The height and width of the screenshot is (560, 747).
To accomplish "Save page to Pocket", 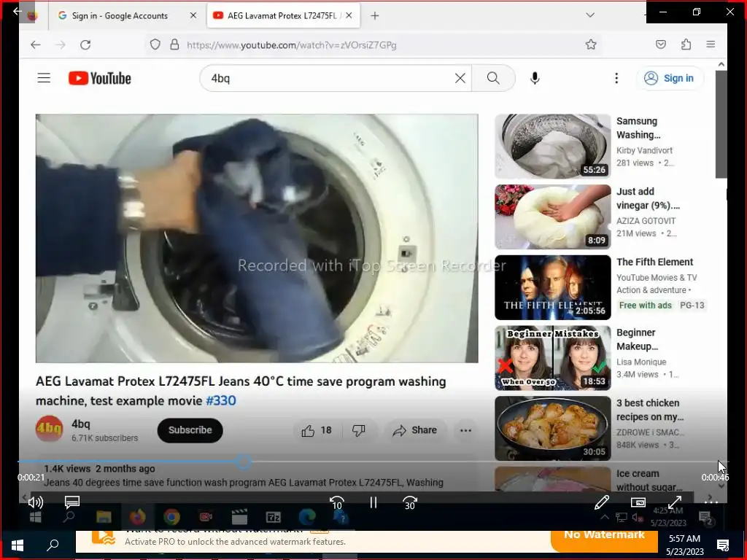I will point(661,44).
